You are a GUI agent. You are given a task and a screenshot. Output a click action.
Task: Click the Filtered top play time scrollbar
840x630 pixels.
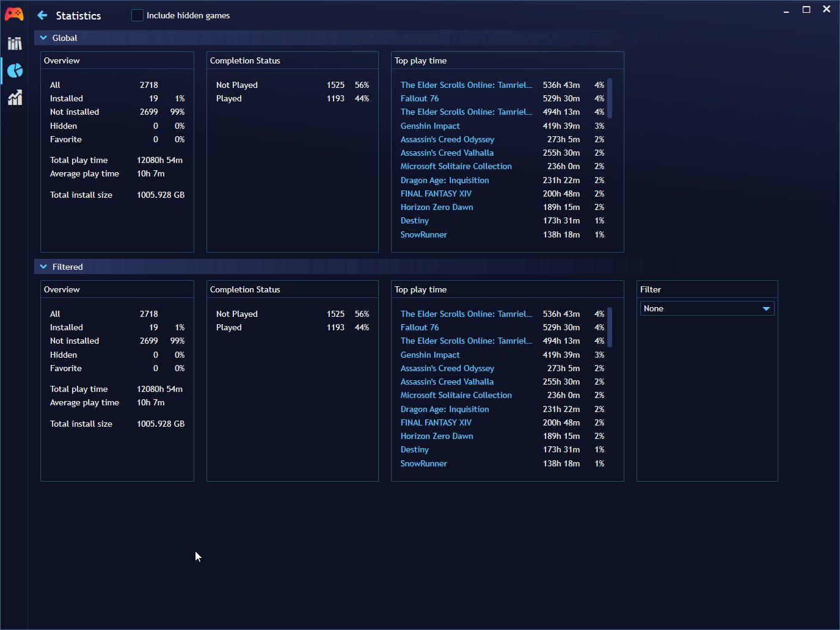point(610,327)
